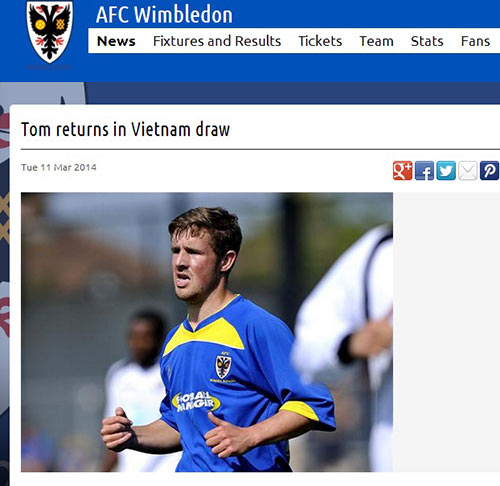Viewport: 500px width, 486px height.
Task: Click the date Tue 11 Mar 2014
Action: [59, 167]
